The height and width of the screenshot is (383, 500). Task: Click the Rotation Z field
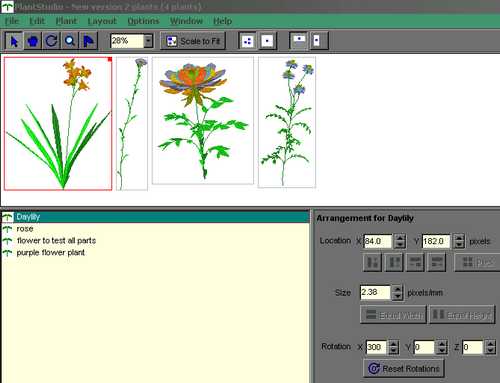click(473, 347)
